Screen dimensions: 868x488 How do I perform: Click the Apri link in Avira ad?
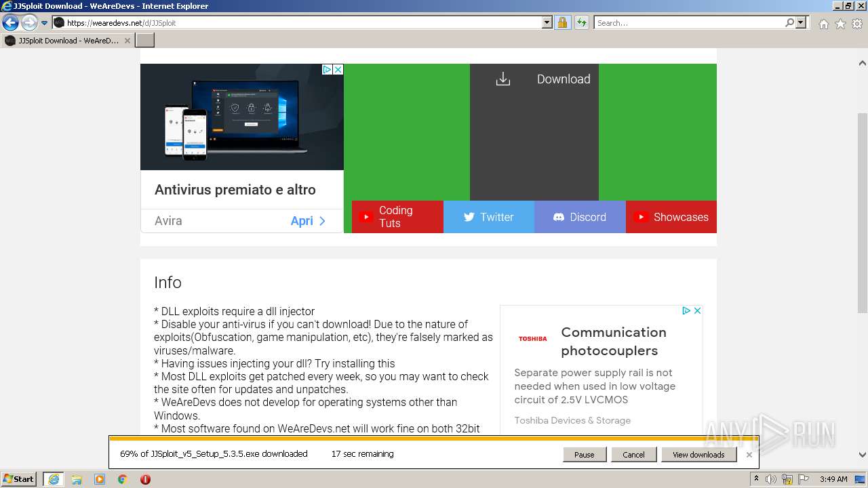[x=308, y=221]
